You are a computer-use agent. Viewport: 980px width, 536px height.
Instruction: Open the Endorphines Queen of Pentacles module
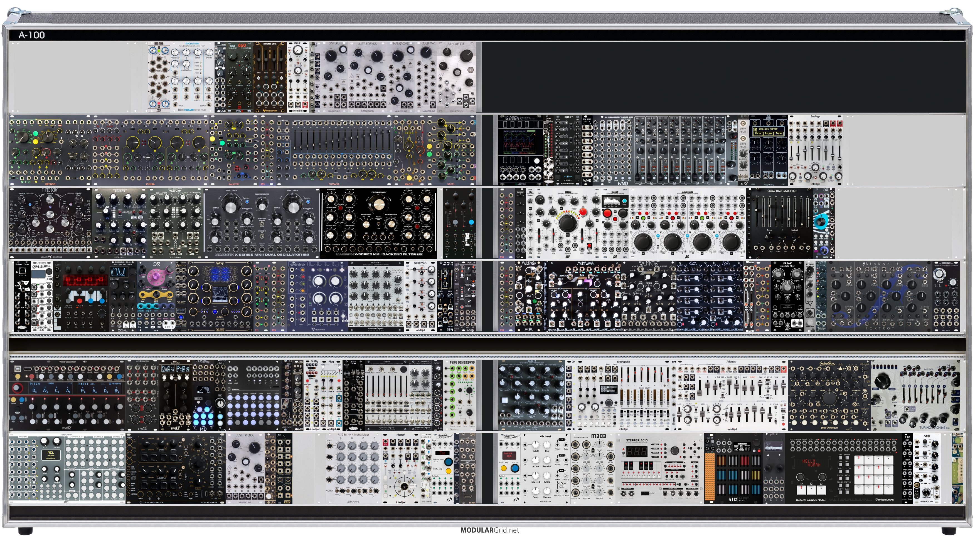coord(829,395)
